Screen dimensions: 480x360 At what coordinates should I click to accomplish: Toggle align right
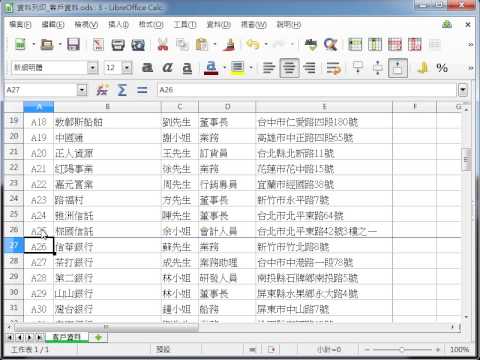click(309, 68)
